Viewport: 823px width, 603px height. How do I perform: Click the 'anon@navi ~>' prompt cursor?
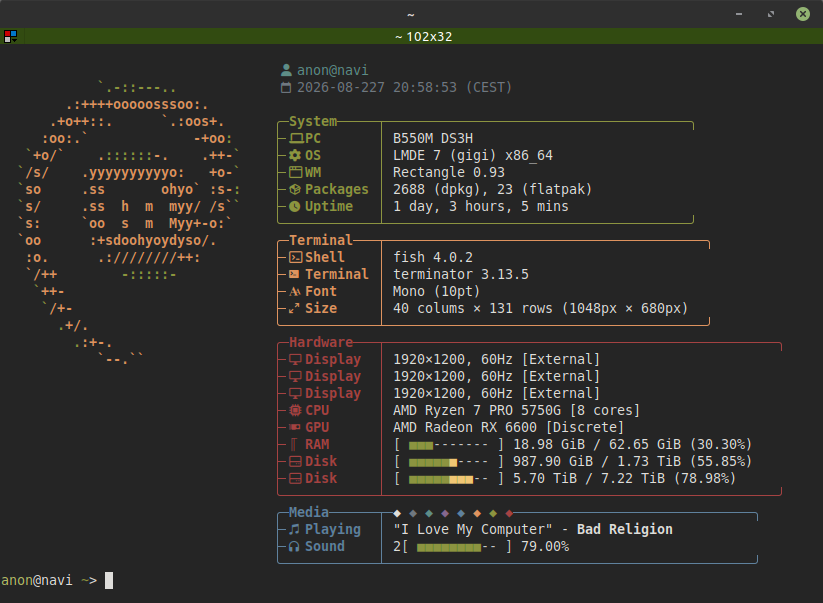pyautogui.click(x=109, y=580)
